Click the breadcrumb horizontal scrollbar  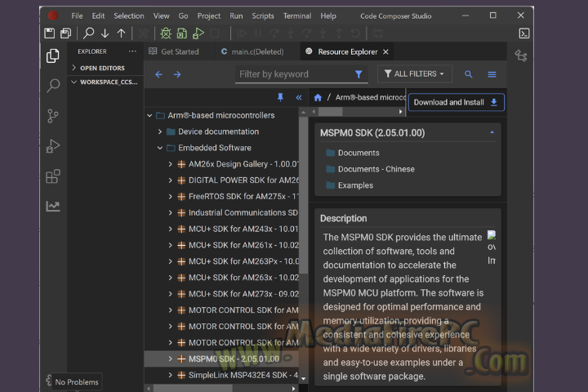[330, 111]
